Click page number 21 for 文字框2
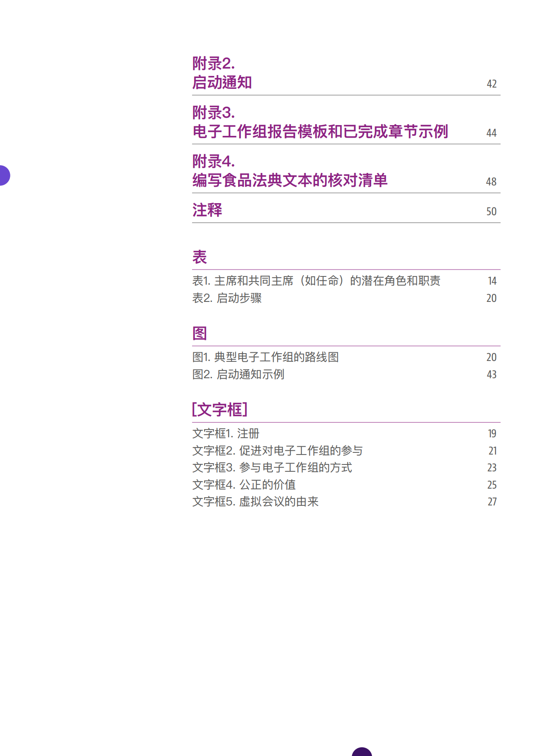Viewport: 533px width, 756px height. 492,451
